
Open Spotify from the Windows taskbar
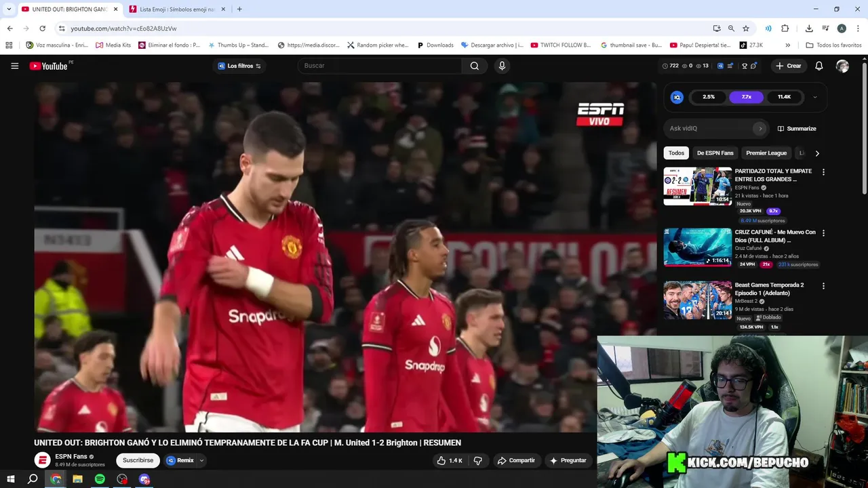100,479
